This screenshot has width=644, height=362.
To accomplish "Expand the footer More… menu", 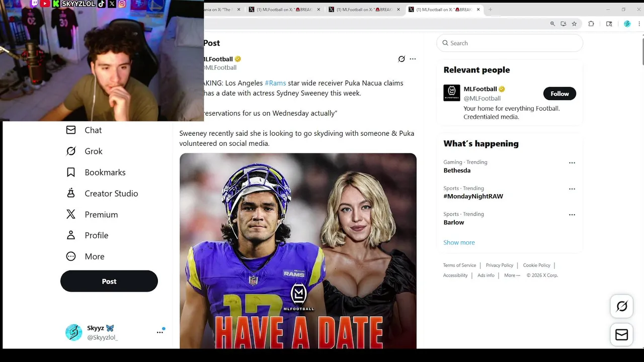I will [512, 276].
